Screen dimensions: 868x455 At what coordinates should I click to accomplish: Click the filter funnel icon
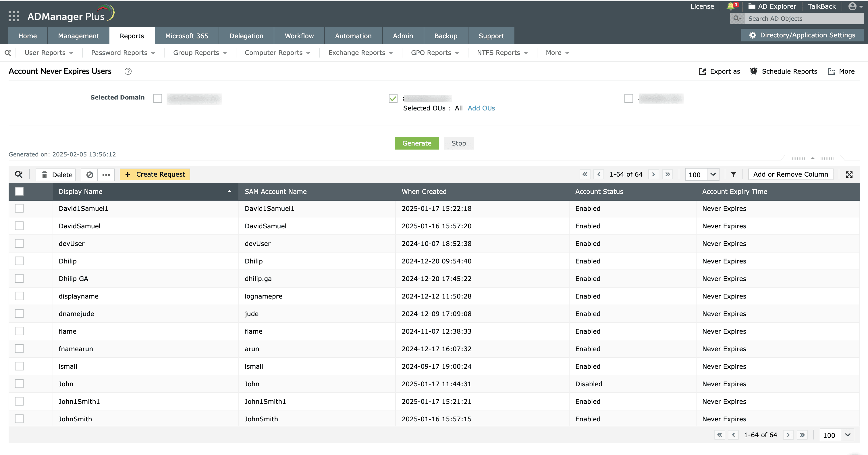tap(734, 174)
